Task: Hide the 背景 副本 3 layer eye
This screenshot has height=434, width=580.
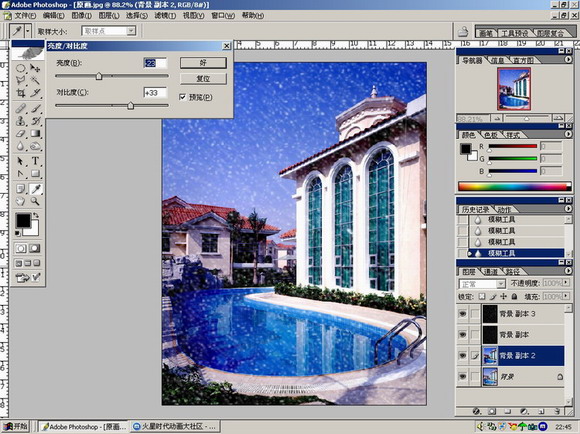Action: pos(462,314)
